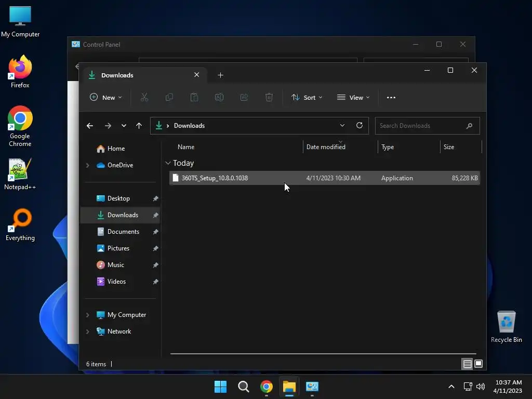Click the network tray icon
Image resolution: width=532 pixels, height=399 pixels.
click(468, 387)
